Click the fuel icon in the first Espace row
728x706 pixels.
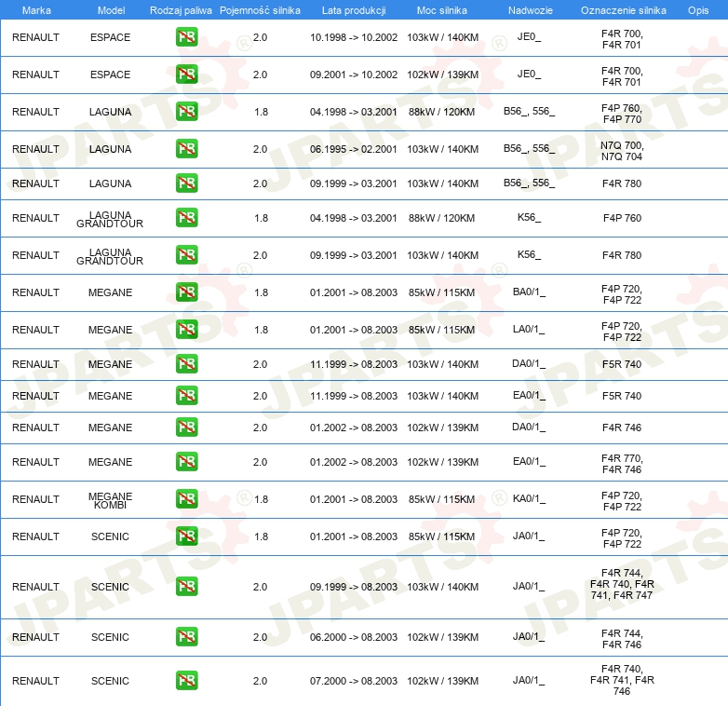point(186,37)
